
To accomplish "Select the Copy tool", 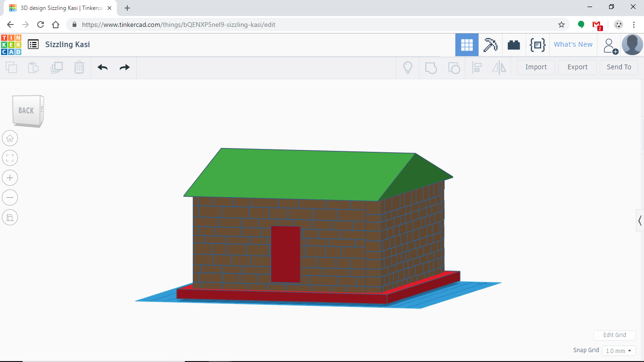I will (x=11, y=67).
